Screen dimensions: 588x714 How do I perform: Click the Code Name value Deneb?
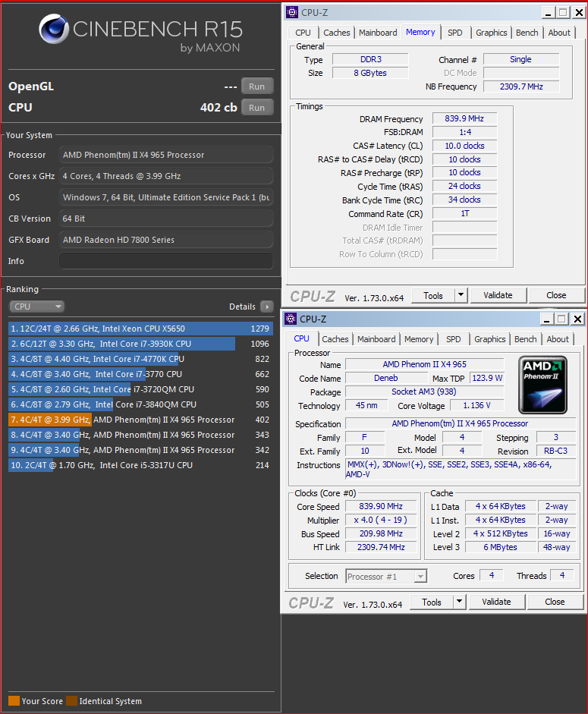coord(386,378)
